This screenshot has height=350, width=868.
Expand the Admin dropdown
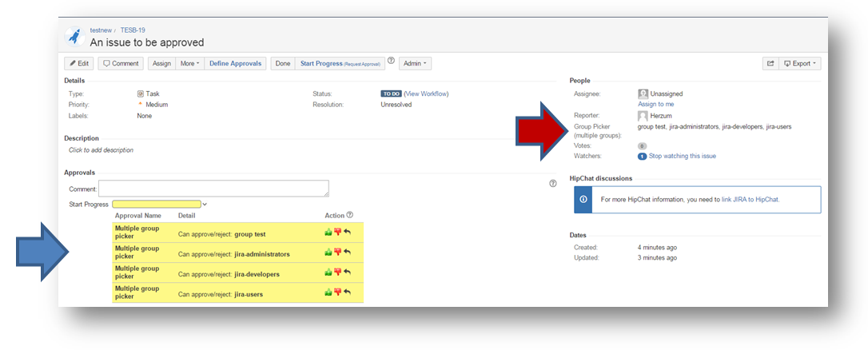pos(415,63)
